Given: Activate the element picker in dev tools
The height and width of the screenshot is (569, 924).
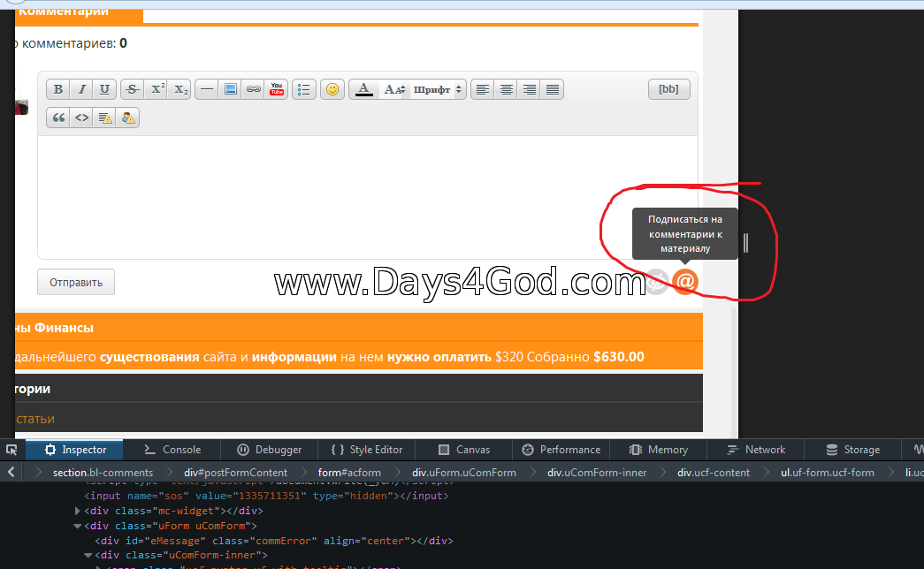Looking at the screenshot, I should (x=11, y=450).
